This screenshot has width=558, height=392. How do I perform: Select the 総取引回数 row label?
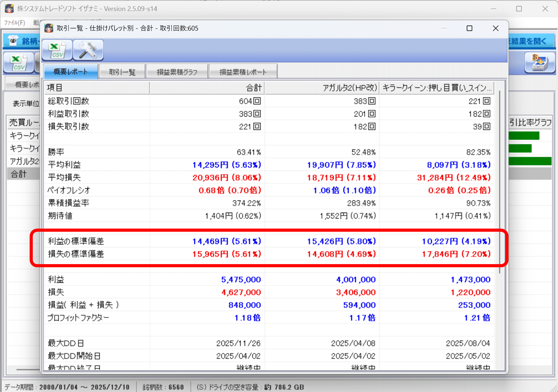68,101
